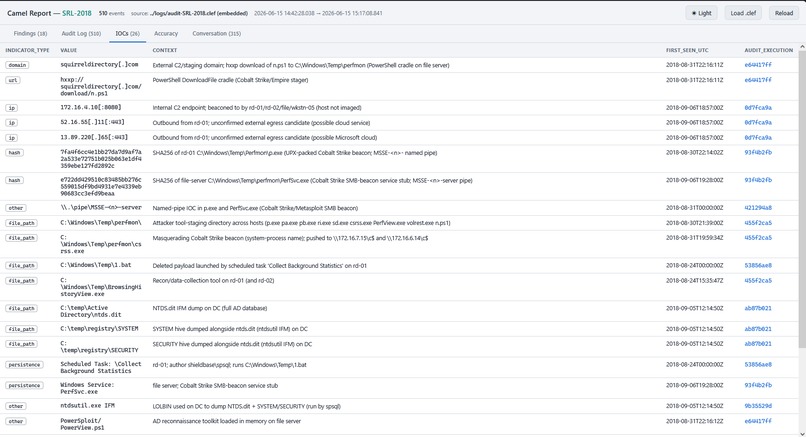Viewport: 806px width, 437px height.
Task: Click the scrollbar up arrow at the table's right edge
Action: click(x=802, y=47)
